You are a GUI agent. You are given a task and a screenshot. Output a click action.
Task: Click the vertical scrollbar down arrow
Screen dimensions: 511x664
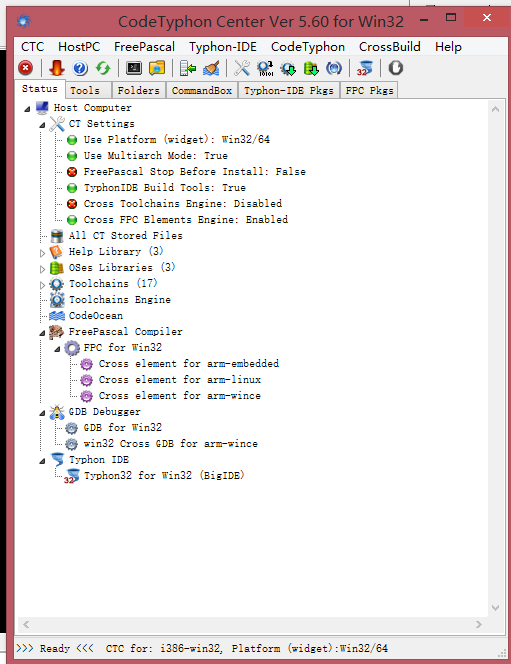tap(495, 608)
